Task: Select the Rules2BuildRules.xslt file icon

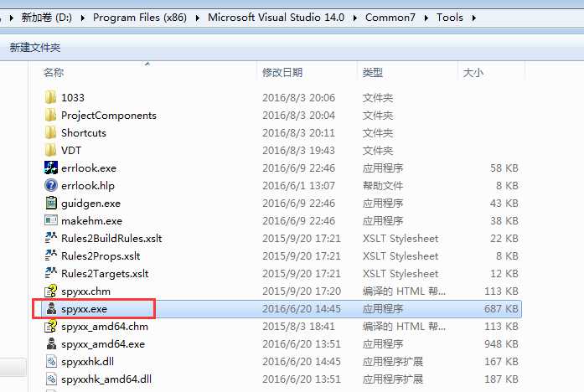Action: 50,238
